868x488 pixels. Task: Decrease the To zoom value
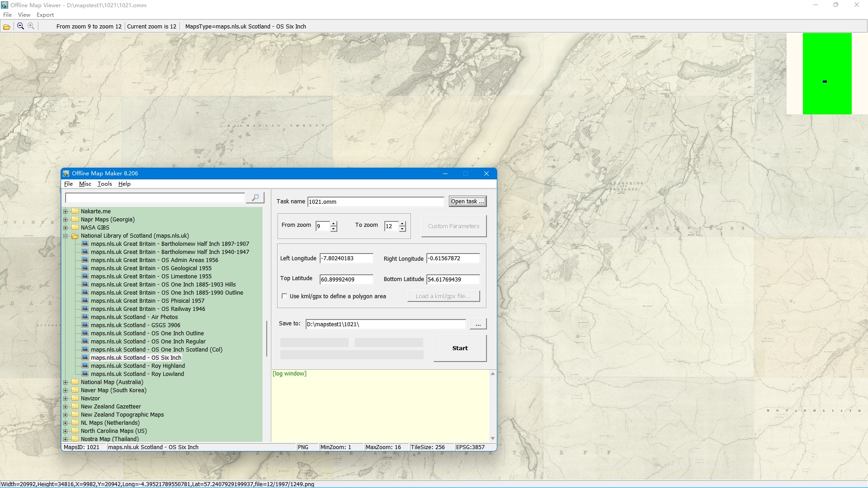(x=402, y=229)
